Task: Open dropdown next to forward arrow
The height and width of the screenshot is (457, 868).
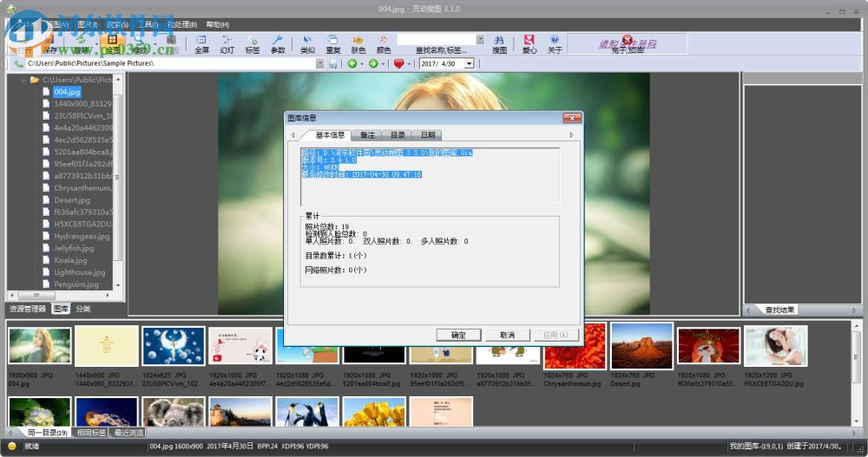Action: [383, 64]
